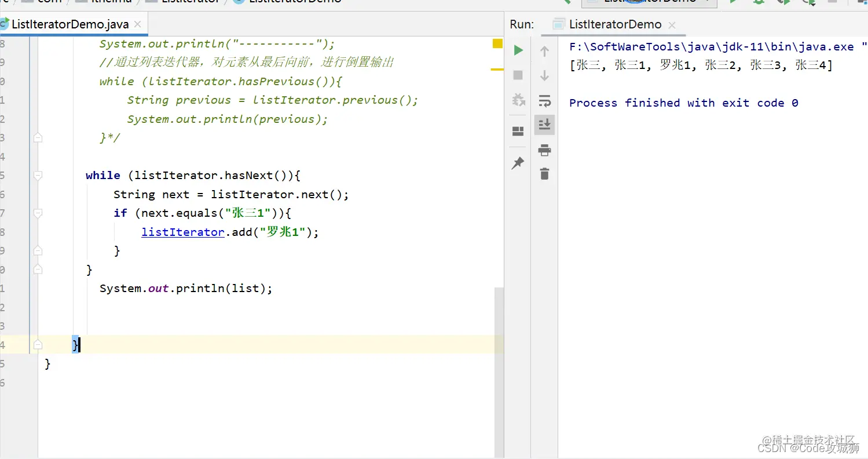Viewport: 868px width, 459px height.
Task: Click fold end marker at while loop's closing brace
Action: pos(38,269)
